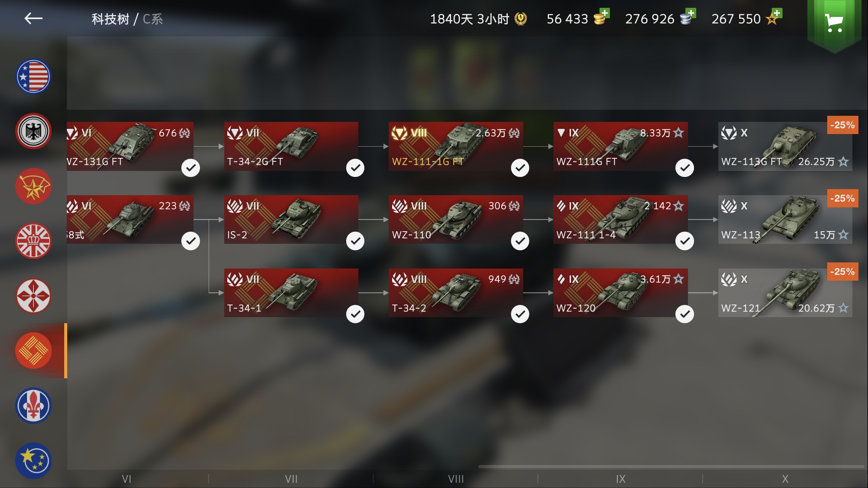Select the Germany nation emblem icon

pyautogui.click(x=33, y=131)
